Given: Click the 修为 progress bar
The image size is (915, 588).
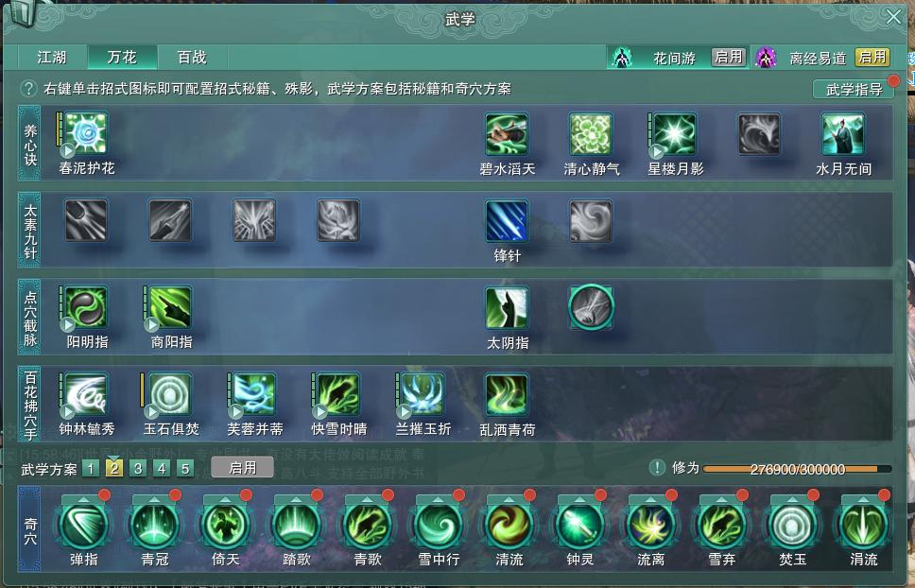Looking at the screenshot, I should point(797,469).
